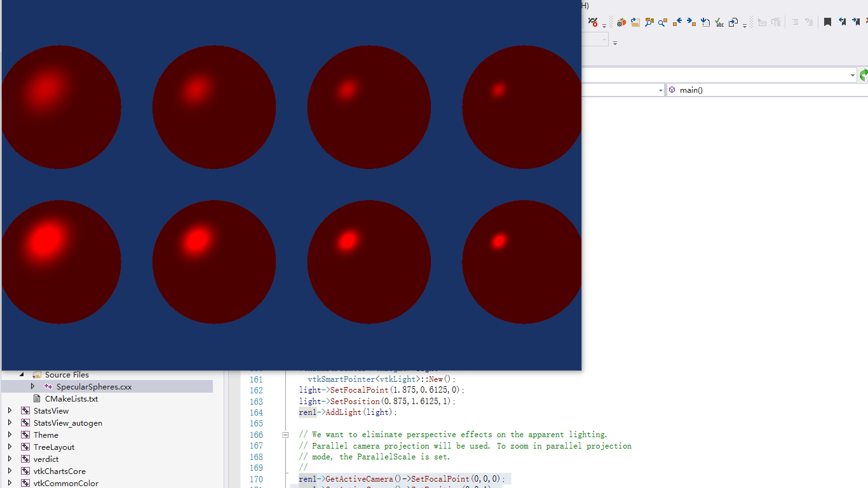This screenshot has height=488, width=868.
Task: Toggle a bookmark with the bookmark icon
Action: point(827,22)
